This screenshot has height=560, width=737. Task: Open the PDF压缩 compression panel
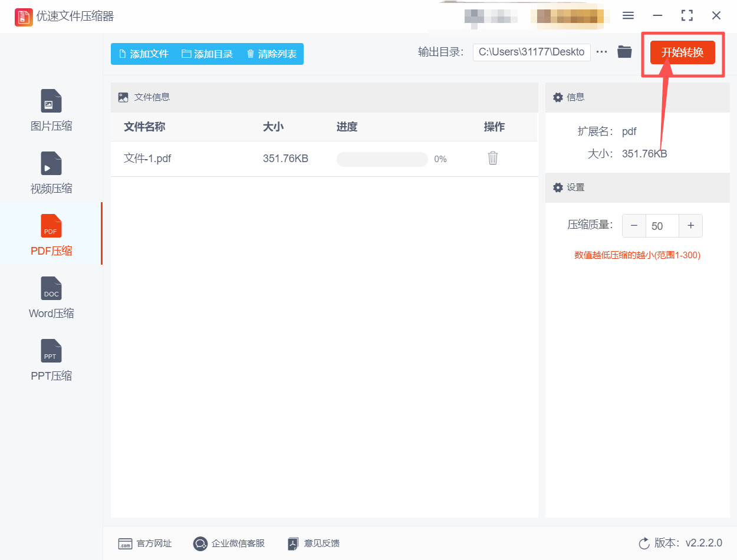coord(51,235)
